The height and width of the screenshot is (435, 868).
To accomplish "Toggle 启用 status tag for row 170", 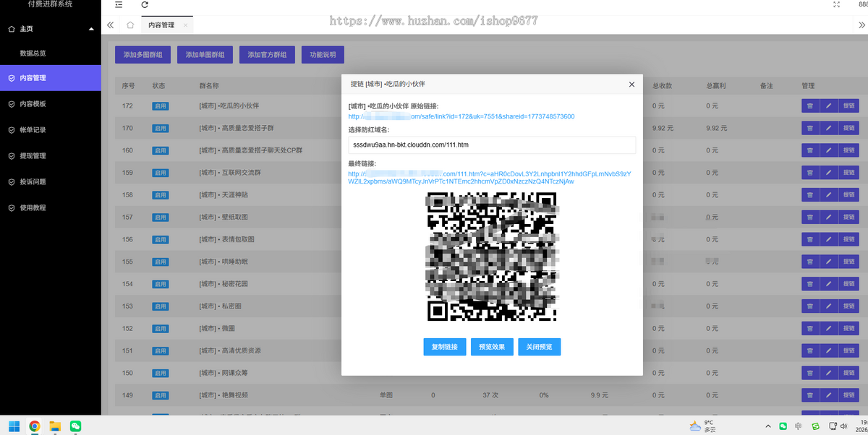I will [160, 129].
